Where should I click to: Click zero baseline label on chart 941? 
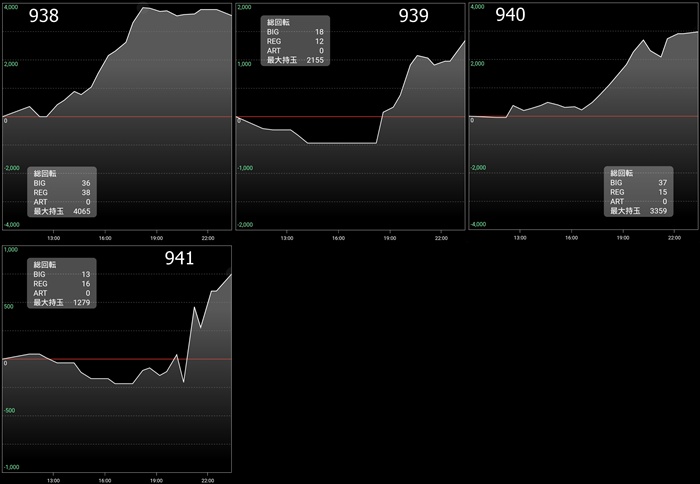5,363
